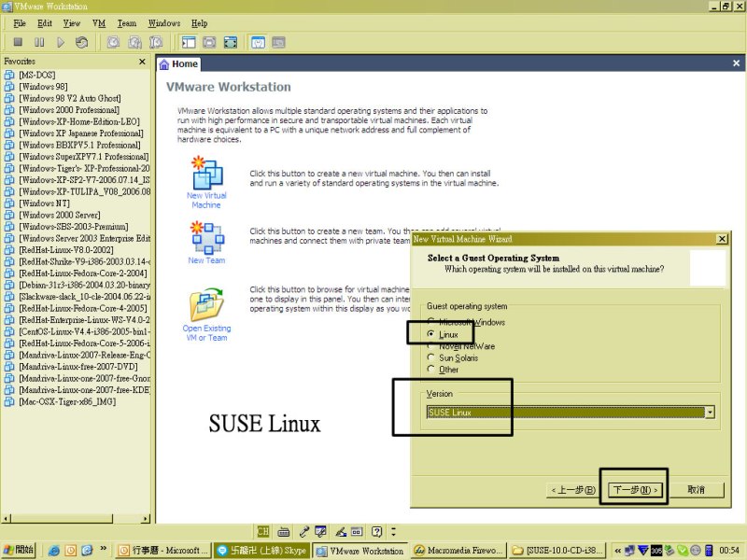This screenshot has width=747, height=560.
Task: Open the SUSE-10.0-CD folder taskbar button
Action: [x=557, y=551]
